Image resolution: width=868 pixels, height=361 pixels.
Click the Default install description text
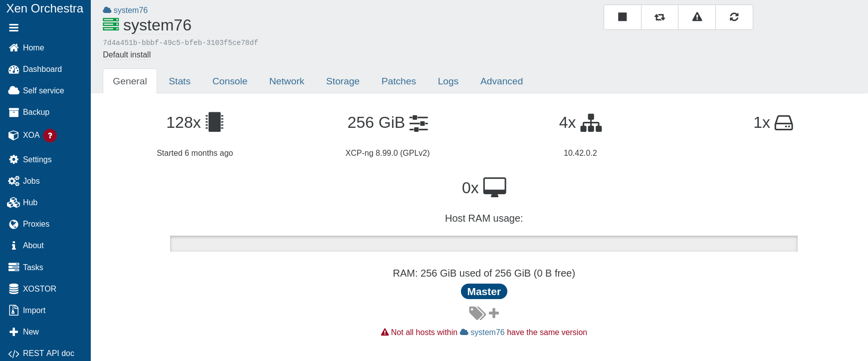click(127, 55)
